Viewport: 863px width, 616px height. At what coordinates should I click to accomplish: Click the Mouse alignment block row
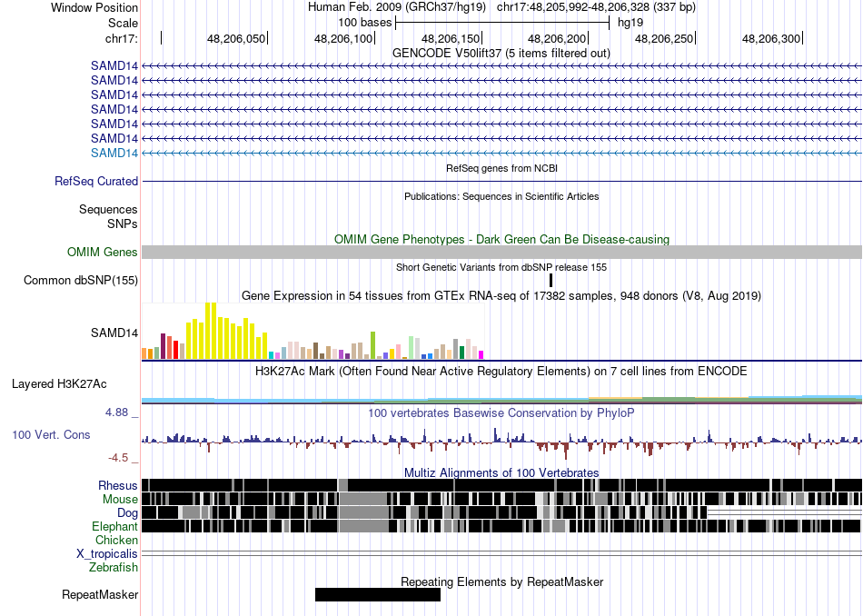click(x=502, y=499)
